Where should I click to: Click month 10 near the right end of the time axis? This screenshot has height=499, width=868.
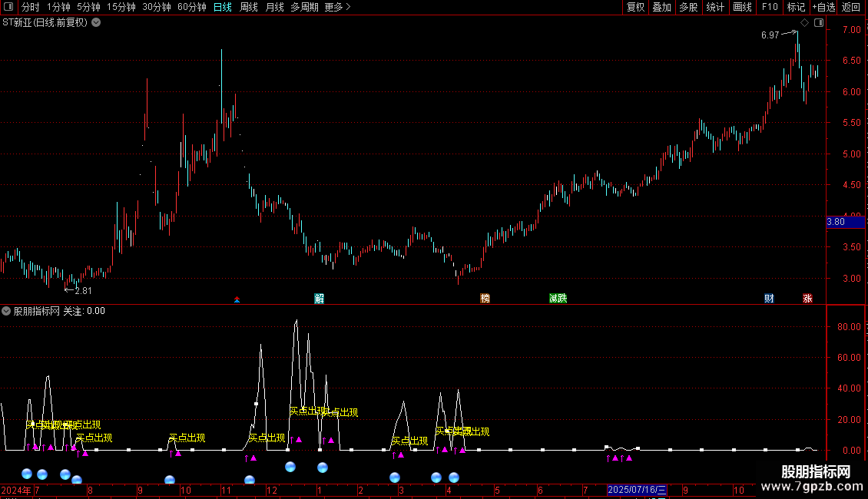pyautogui.click(x=738, y=490)
